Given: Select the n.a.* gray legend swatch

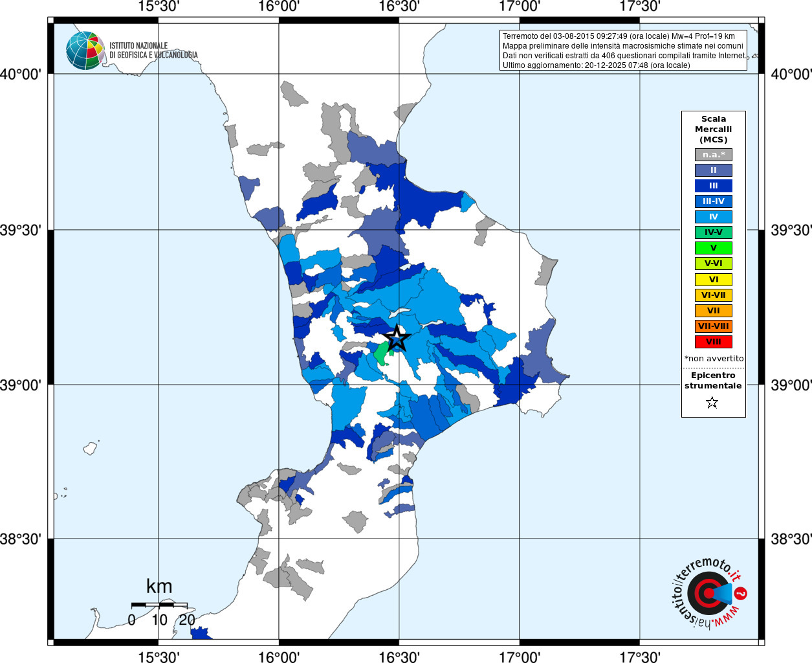Looking at the screenshot, I should pos(713,155).
